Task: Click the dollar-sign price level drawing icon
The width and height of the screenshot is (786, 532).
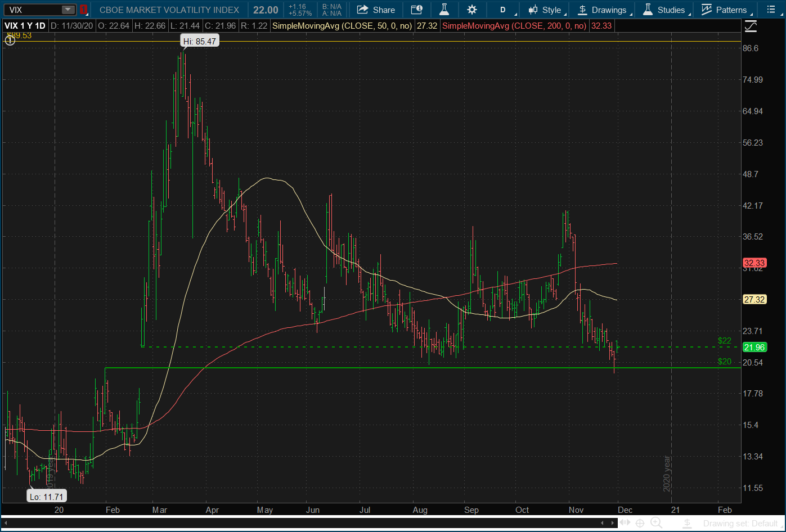Action: pyautogui.click(x=686, y=524)
